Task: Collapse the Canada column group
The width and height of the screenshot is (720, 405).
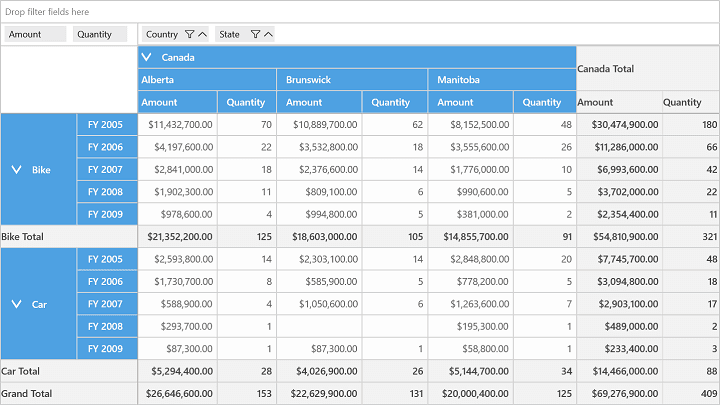Action: click(x=146, y=57)
